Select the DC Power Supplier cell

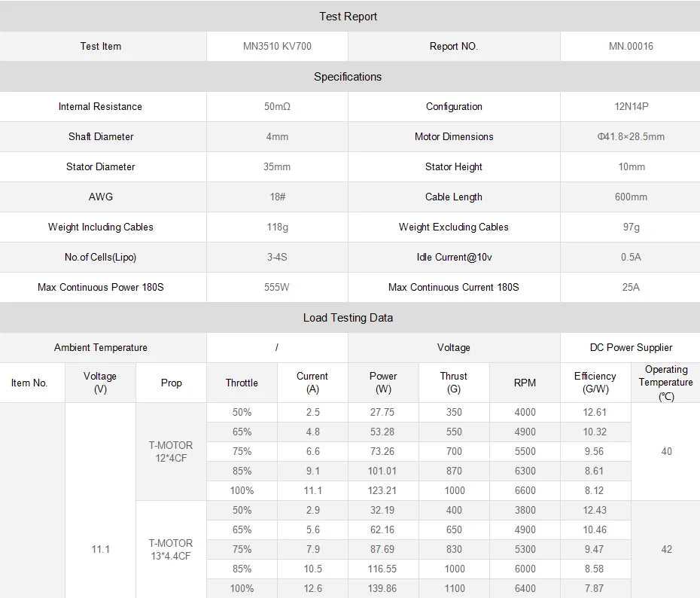click(x=629, y=347)
